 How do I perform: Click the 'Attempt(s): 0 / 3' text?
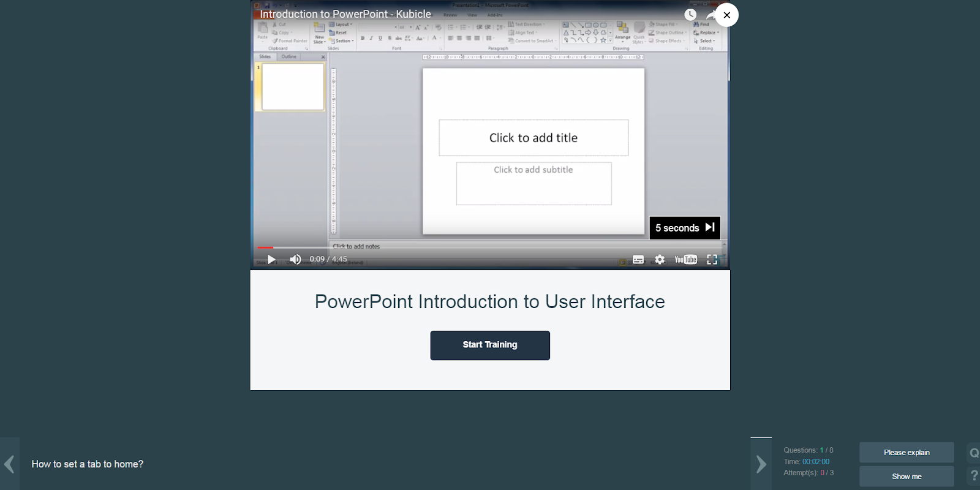coord(809,473)
